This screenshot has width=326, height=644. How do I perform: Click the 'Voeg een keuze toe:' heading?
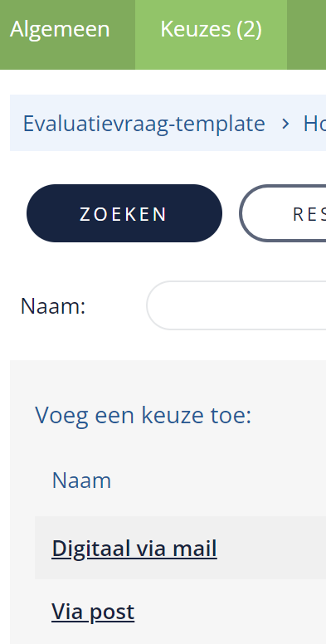pos(143,415)
